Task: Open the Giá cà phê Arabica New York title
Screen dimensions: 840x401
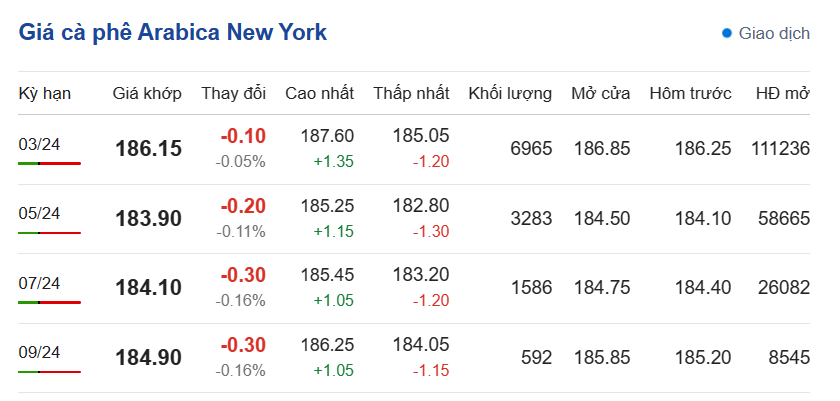Action: coord(173,32)
